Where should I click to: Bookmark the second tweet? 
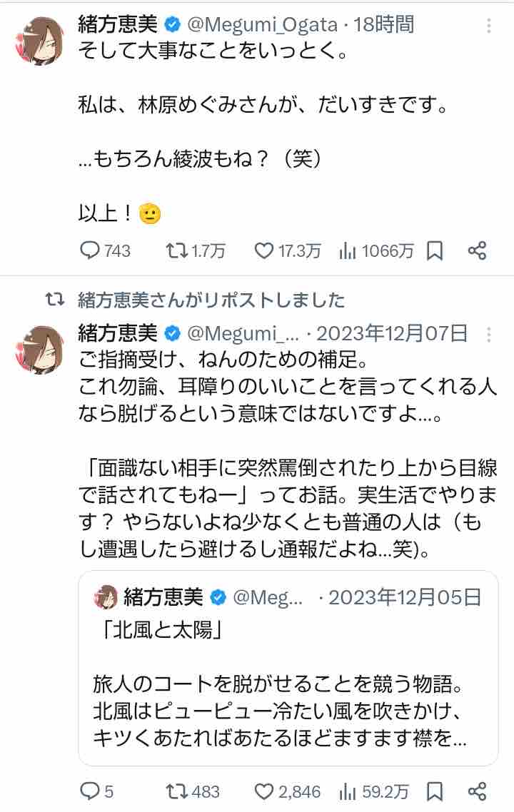pos(435,791)
